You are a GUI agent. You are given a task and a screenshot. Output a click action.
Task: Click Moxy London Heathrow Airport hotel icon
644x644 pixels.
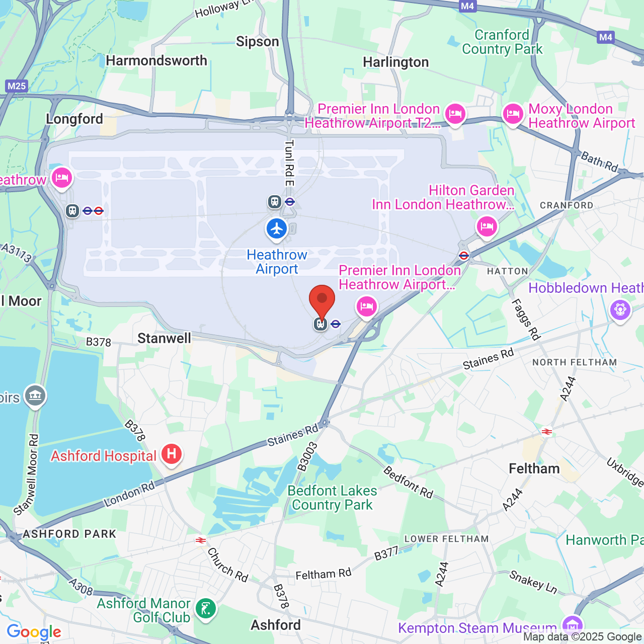513,114
